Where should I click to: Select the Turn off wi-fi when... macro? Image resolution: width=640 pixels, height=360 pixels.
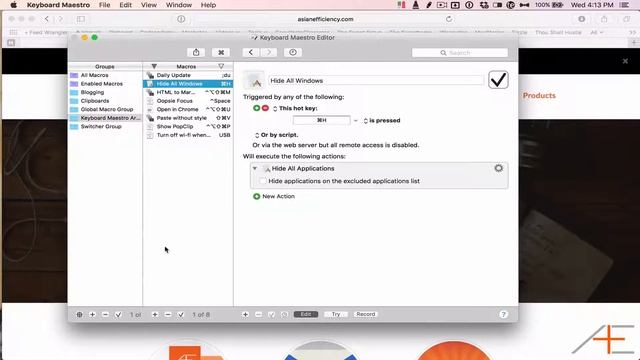click(x=188, y=135)
